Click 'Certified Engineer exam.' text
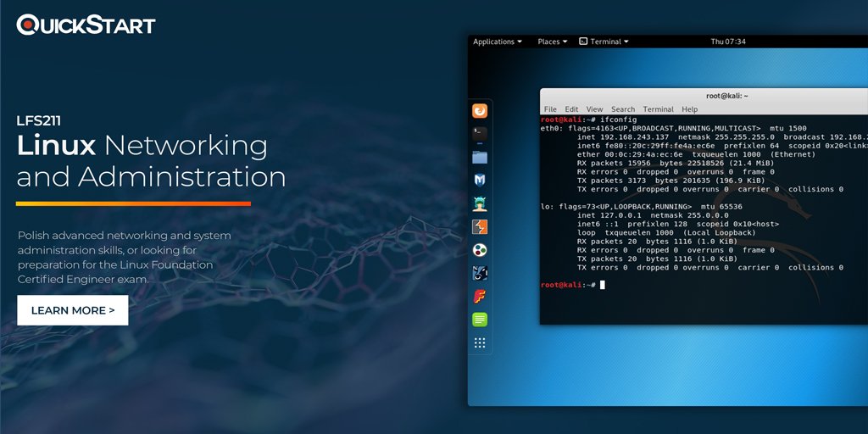 coord(83,280)
